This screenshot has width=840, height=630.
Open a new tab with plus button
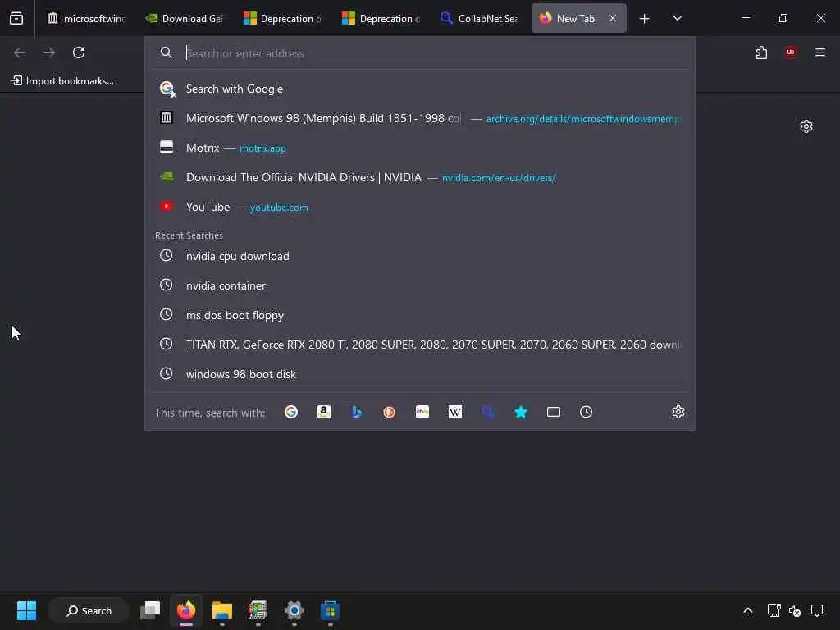[x=645, y=19]
